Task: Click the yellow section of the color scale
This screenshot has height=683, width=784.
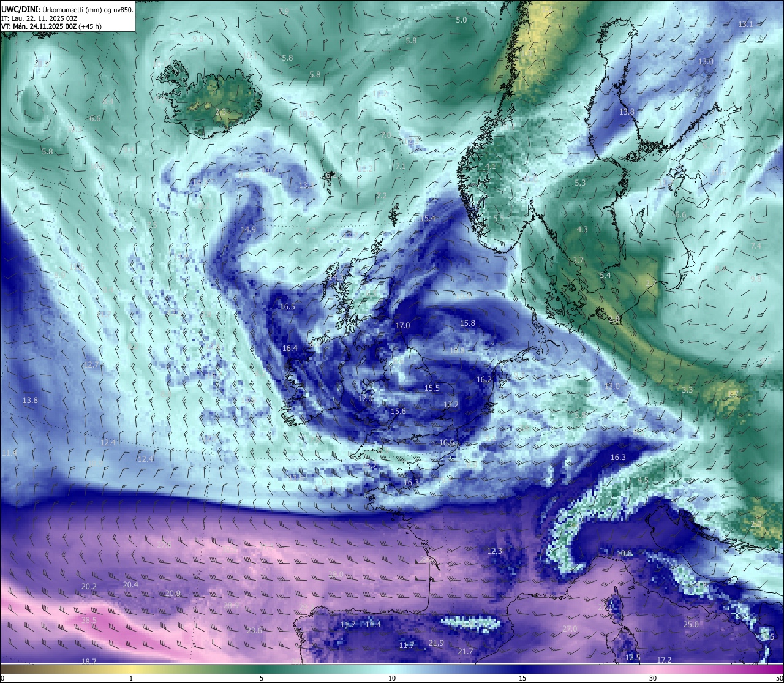Action: click(x=131, y=669)
